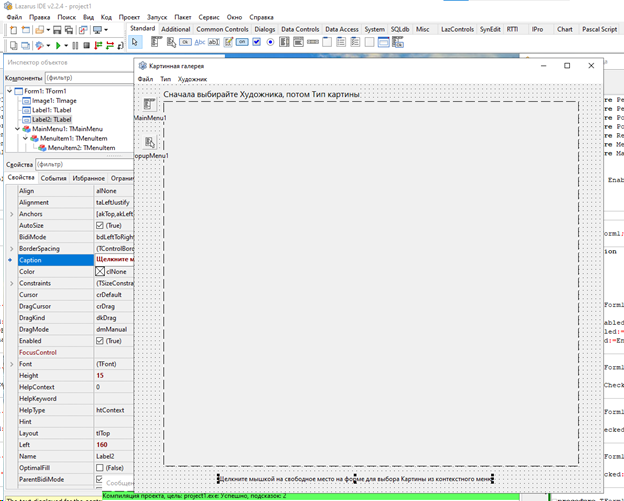The width and height of the screenshot is (624, 501).
Task: Click the Left property value 160
Action: click(x=102, y=444)
